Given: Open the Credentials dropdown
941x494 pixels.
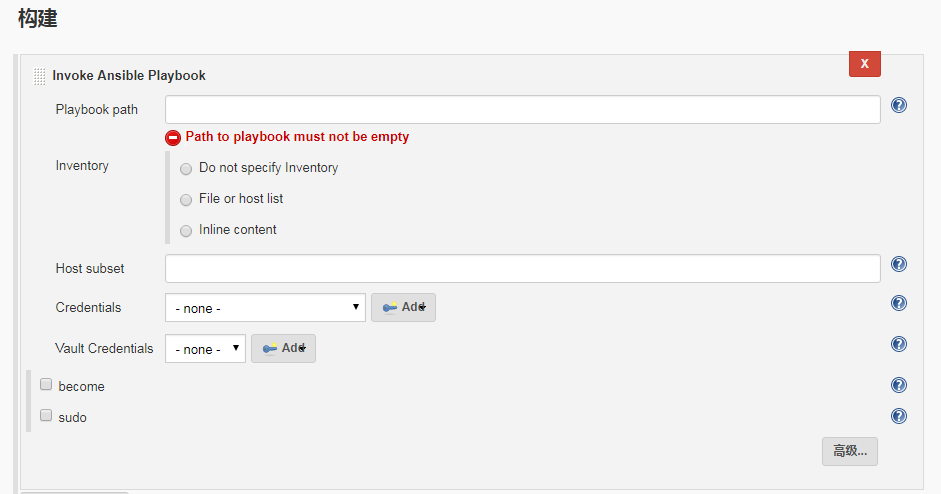Looking at the screenshot, I should coord(265,307).
